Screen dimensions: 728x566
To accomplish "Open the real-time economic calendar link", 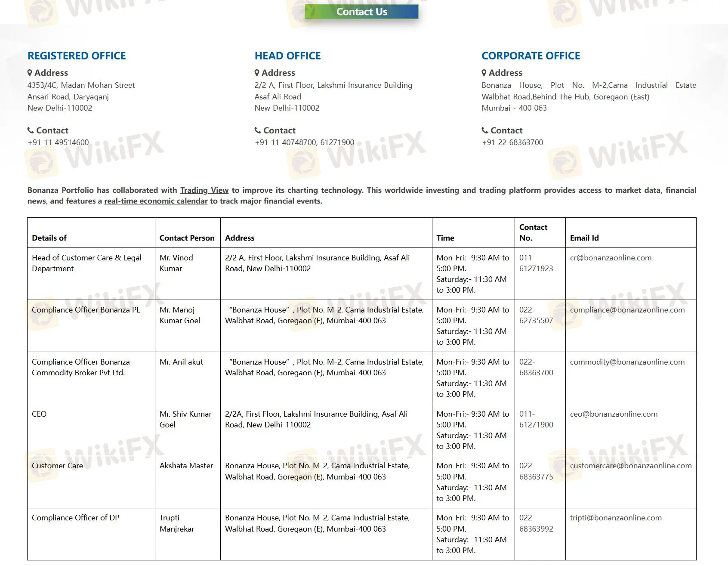I will click(156, 201).
